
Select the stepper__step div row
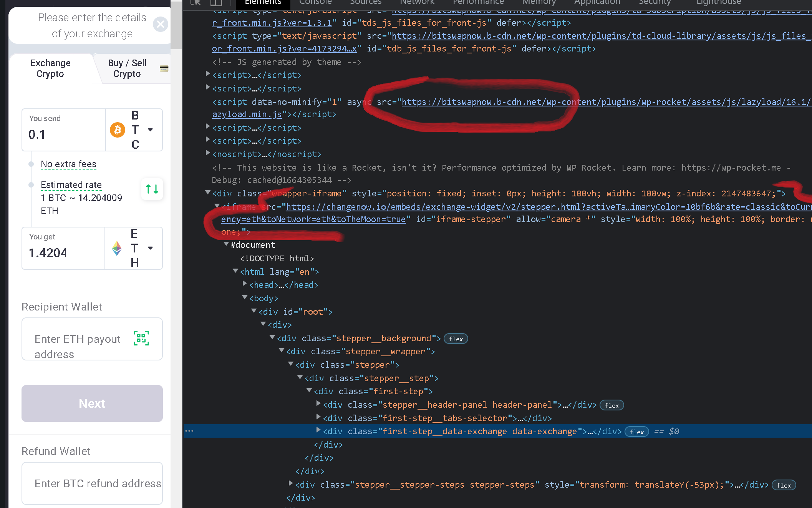pos(372,378)
